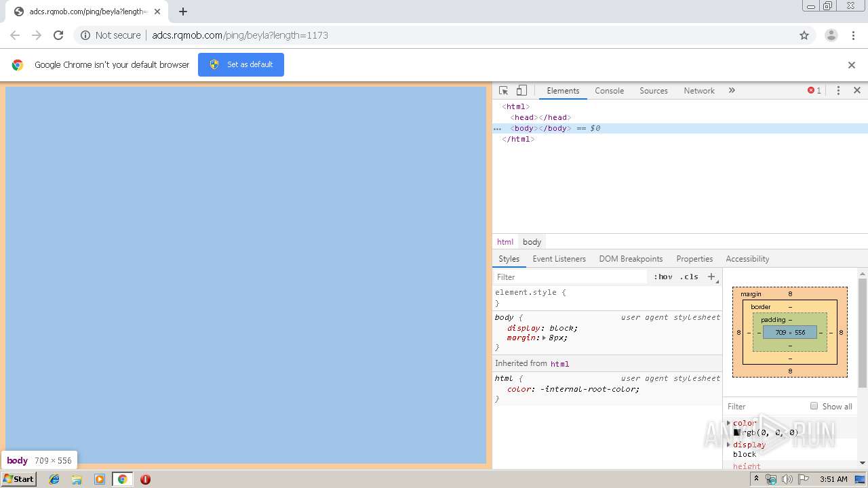
Task: Click the volume speaker tray icon
Action: pos(787,479)
